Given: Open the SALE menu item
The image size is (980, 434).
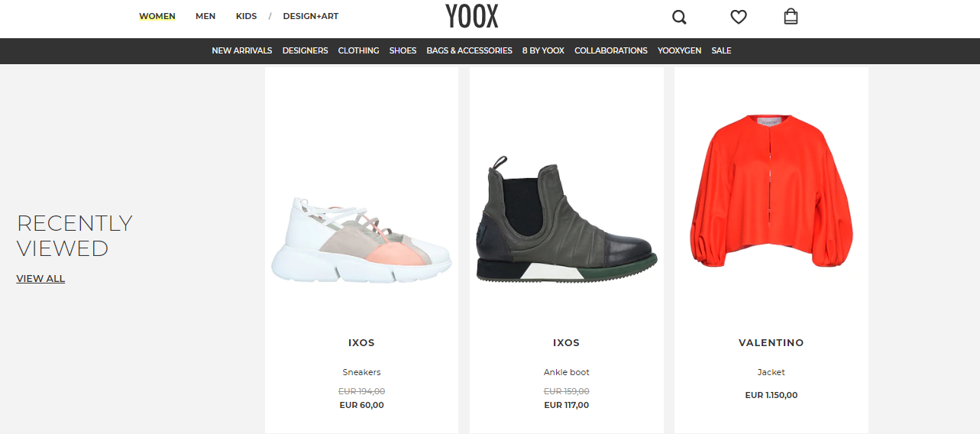Looking at the screenshot, I should pyautogui.click(x=721, y=50).
